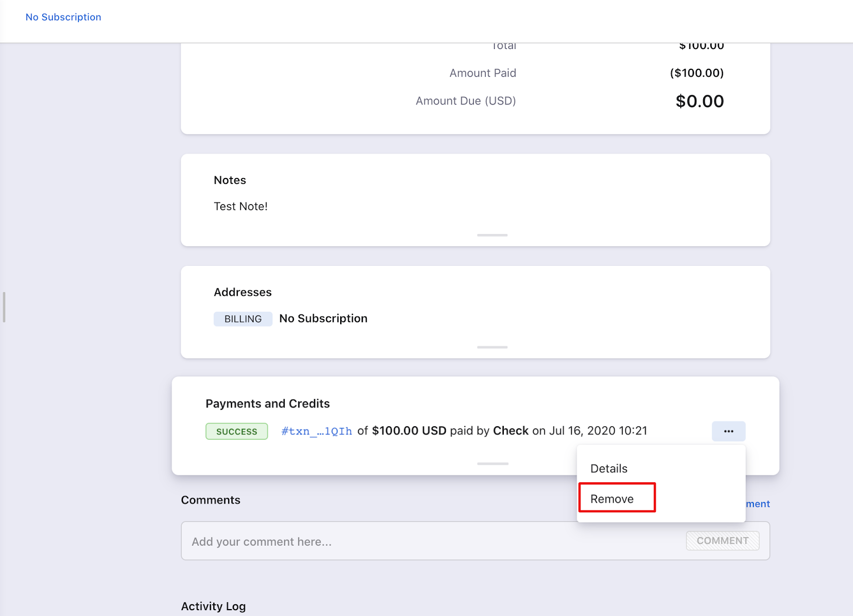This screenshot has height=616, width=853.
Task: Click the disabled COMMENT button
Action: coord(722,541)
